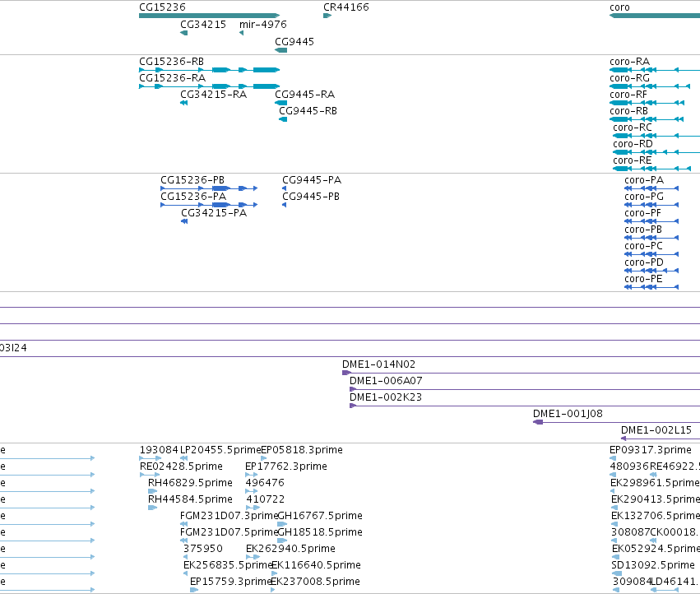Click protein CG9445-PA
Image resolution: width=700 pixels, height=594 pixels.
[x=285, y=188]
